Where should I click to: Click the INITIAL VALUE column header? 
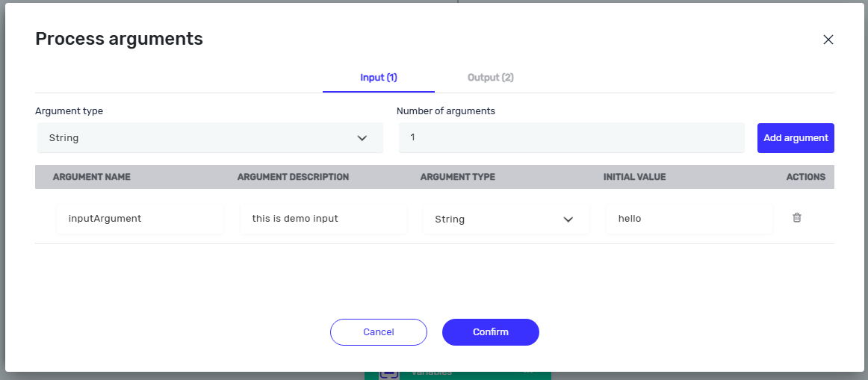point(634,177)
